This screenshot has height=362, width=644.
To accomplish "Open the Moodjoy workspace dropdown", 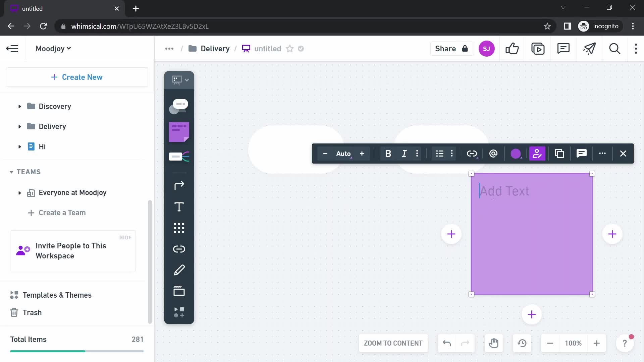I will 53,49.
